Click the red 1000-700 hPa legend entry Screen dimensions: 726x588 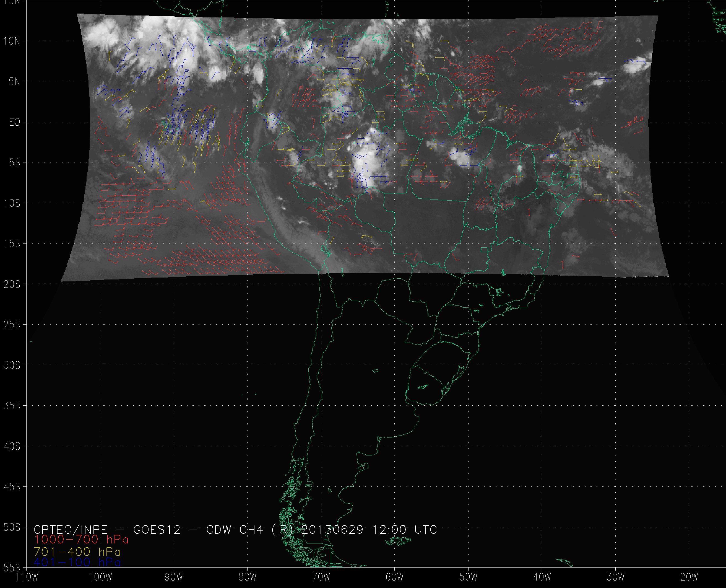pyautogui.click(x=81, y=540)
